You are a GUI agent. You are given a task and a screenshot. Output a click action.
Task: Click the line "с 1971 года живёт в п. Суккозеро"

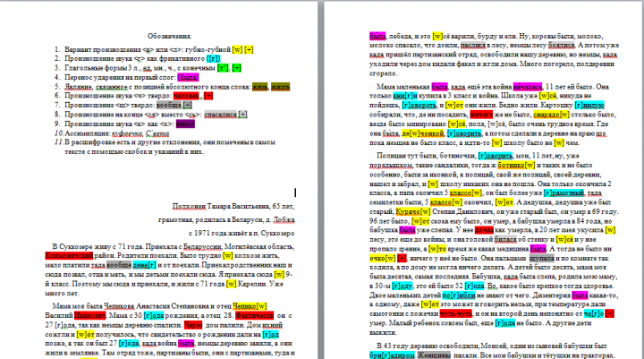click(x=241, y=233)
